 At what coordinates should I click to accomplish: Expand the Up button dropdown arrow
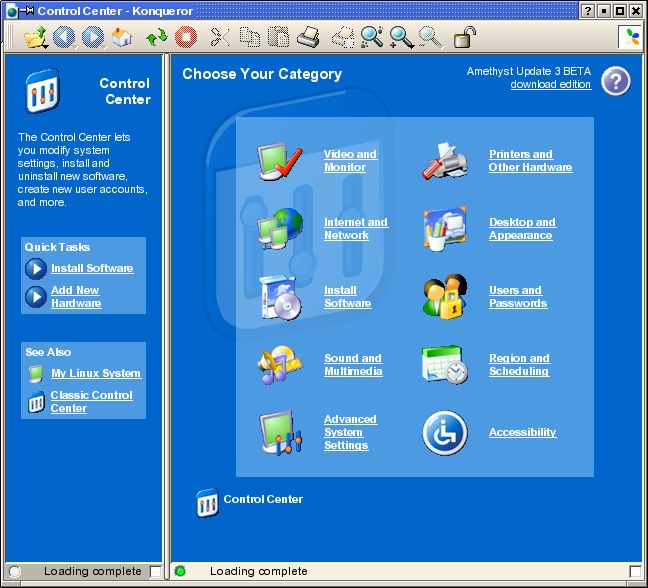(45, 47)
